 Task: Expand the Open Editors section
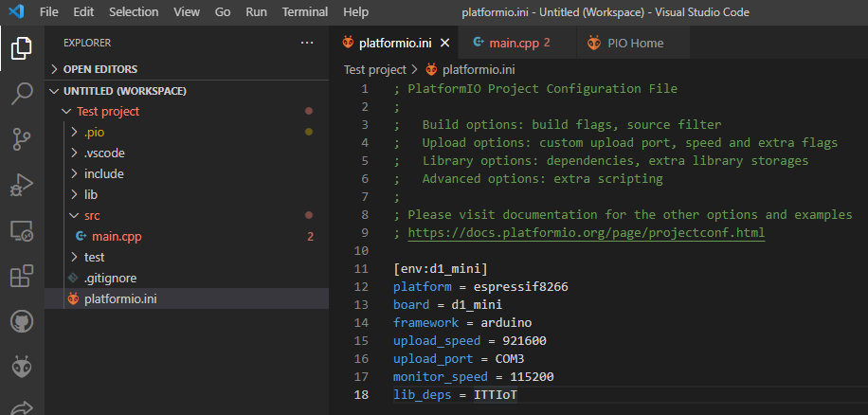pos(99,69)
